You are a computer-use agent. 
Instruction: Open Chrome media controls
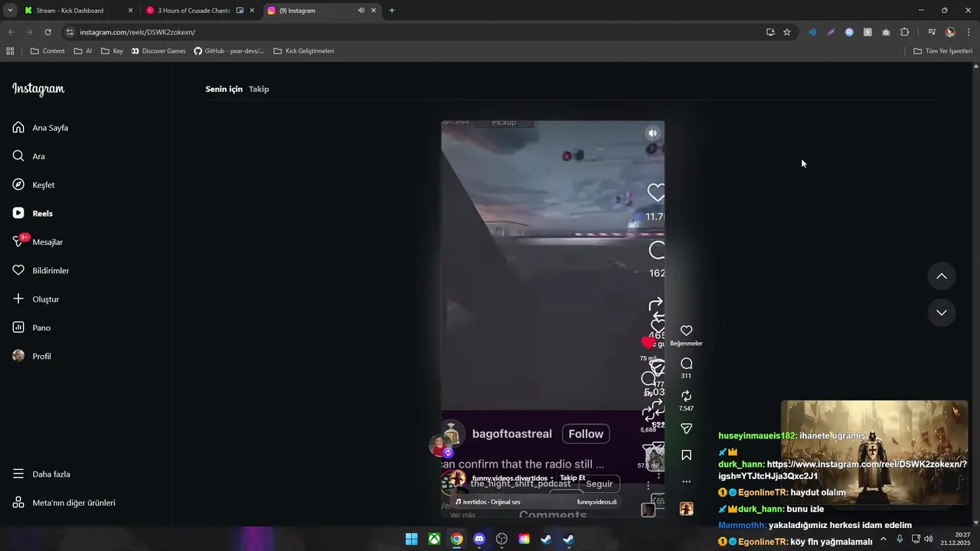tap(932, 32)
